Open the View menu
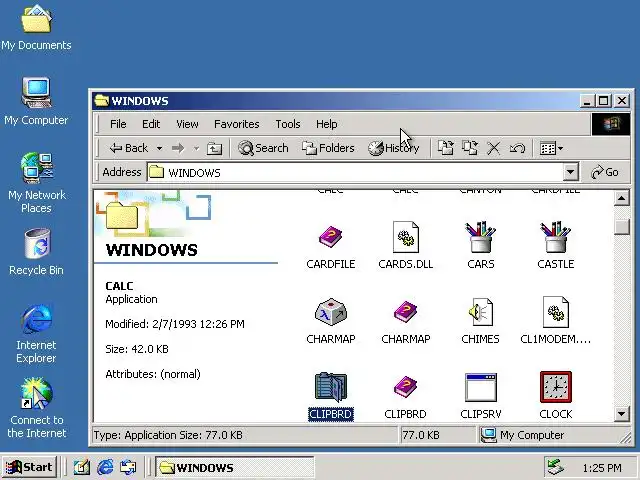Image resolution: width=640 pixels, height=480 pixels. click(x=187, y=124)
